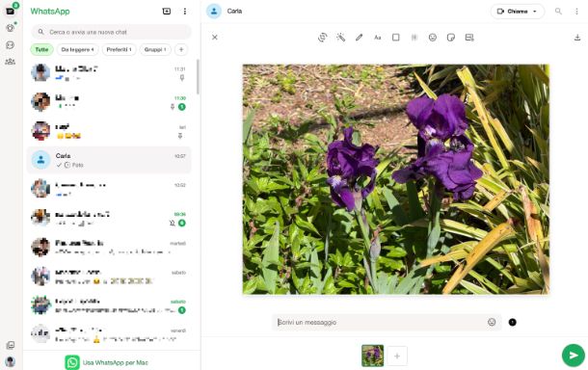Open the media quality setting icon
The width and height of the screenshot is (588, 370).
[x=469, y=38]
